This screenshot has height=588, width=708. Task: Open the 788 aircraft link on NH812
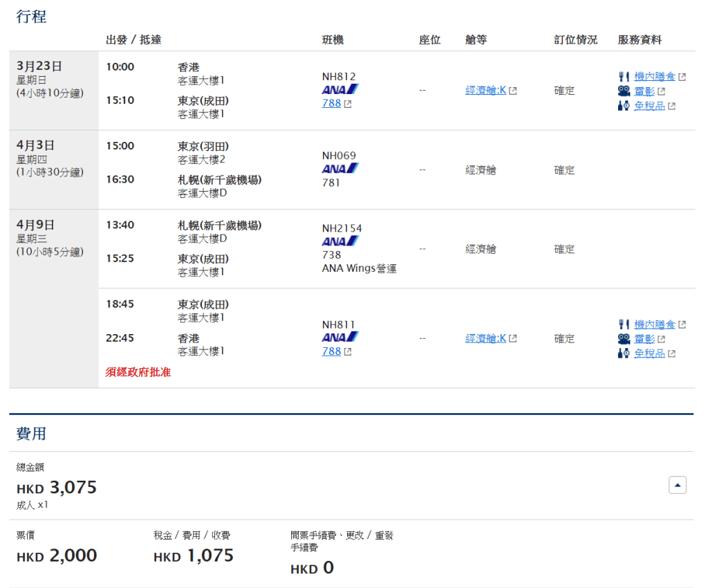click(x=331, y=104)
